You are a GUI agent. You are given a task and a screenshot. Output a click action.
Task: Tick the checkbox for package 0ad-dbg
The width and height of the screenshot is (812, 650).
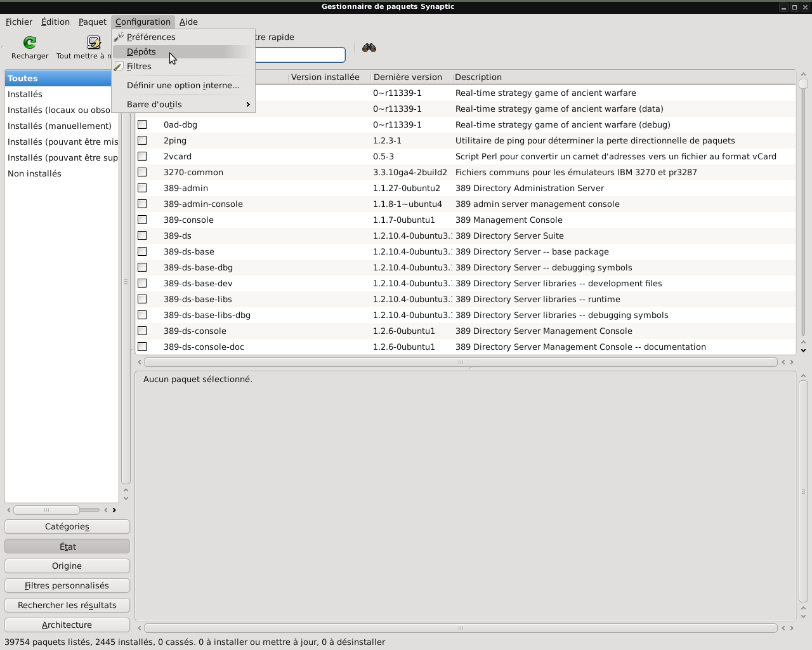142,124
